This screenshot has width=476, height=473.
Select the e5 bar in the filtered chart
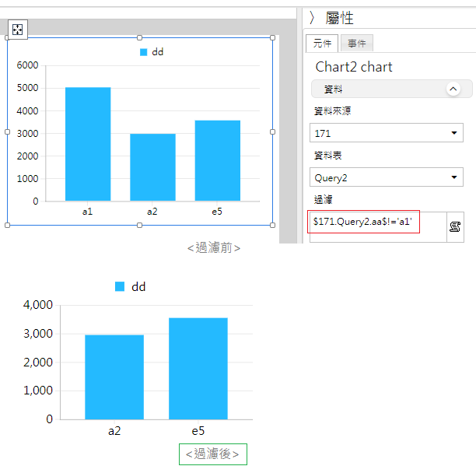(198, 369)
